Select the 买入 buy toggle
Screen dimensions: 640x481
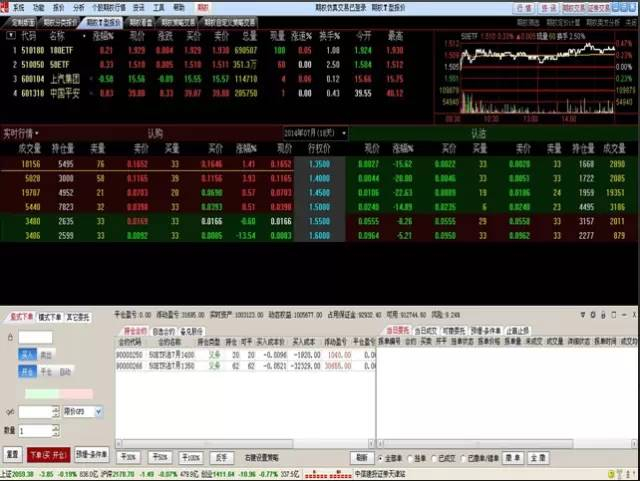pyautogui.click(x=27, y=354)
